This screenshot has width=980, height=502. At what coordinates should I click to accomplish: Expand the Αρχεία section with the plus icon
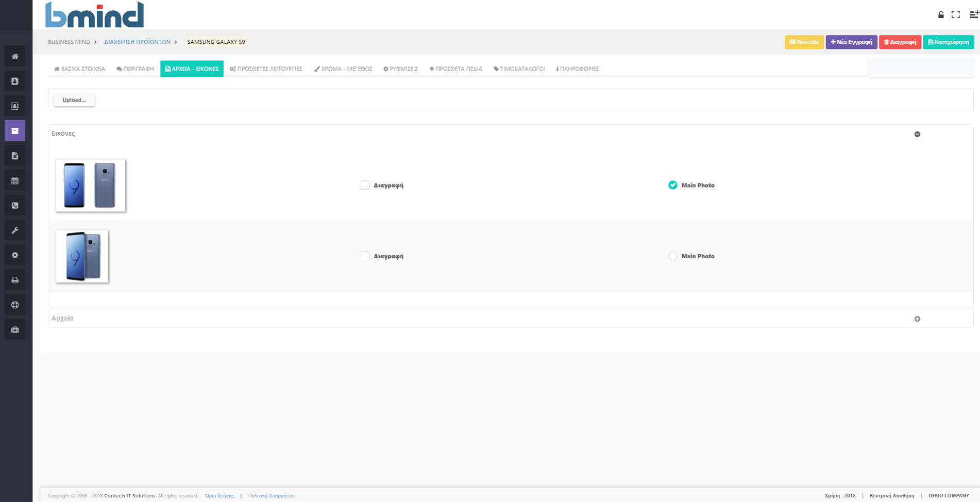(x=917, y=319)
